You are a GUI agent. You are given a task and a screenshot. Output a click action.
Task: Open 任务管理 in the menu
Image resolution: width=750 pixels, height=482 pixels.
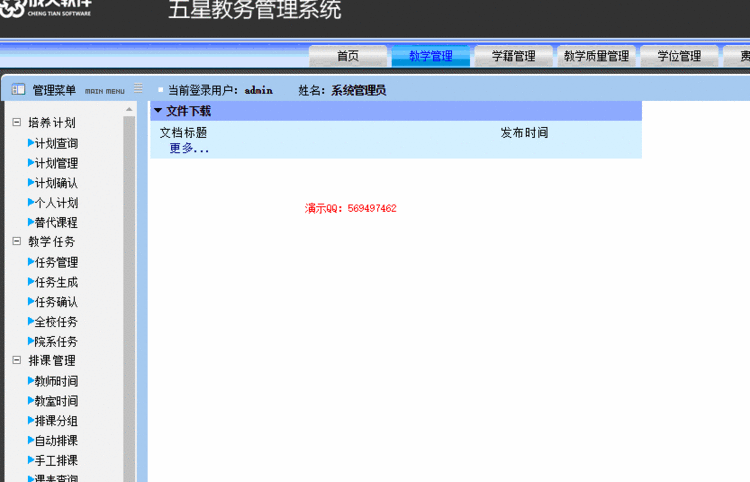tap(56, 262)
